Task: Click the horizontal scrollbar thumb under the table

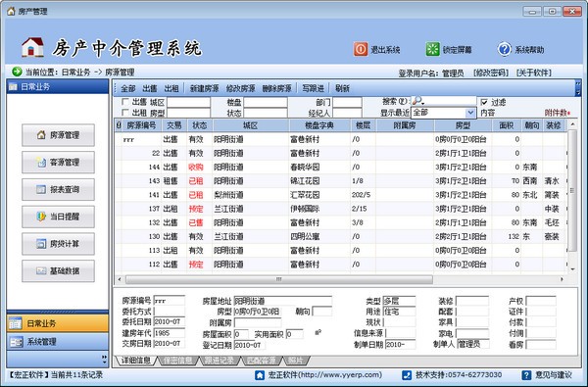Action: pyautogui.click(x=278, y=279)
